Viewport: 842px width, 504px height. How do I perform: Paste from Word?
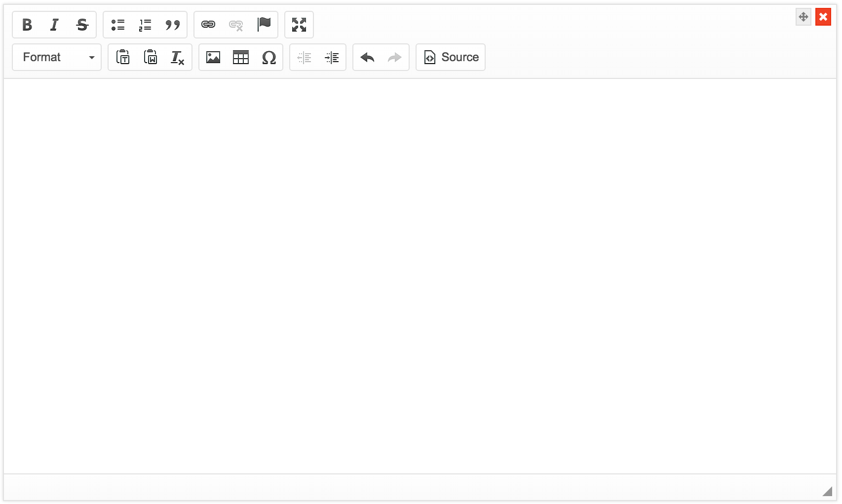(x=151, y=57)
